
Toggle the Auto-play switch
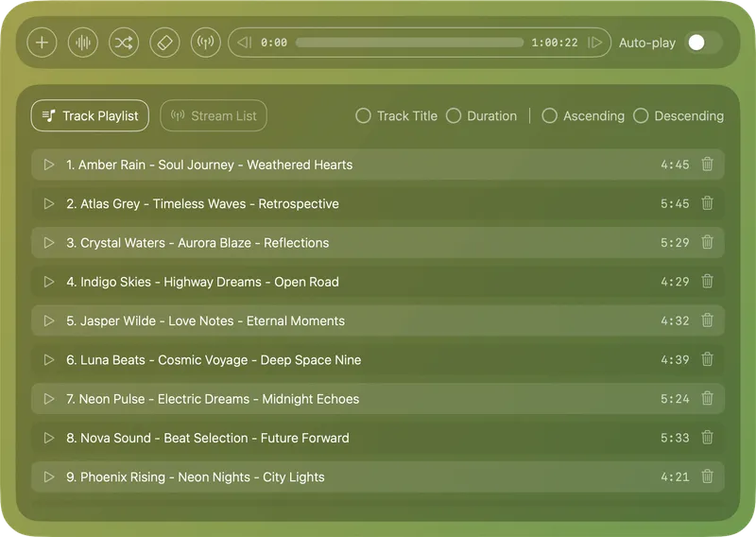[x=703, y=43]
